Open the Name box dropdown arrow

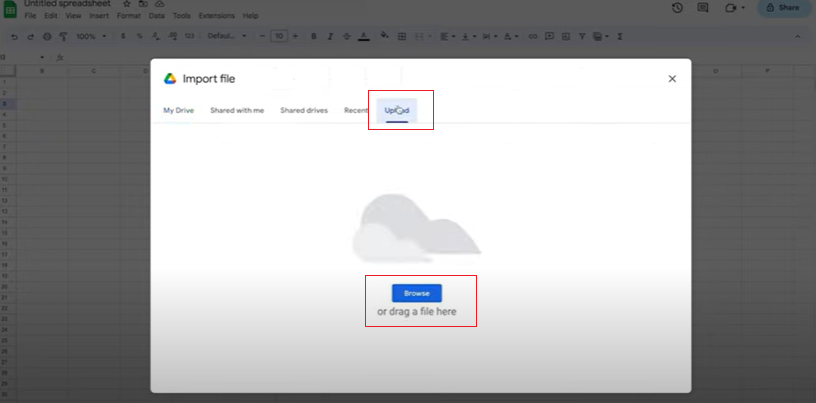[x=43, y=57]
